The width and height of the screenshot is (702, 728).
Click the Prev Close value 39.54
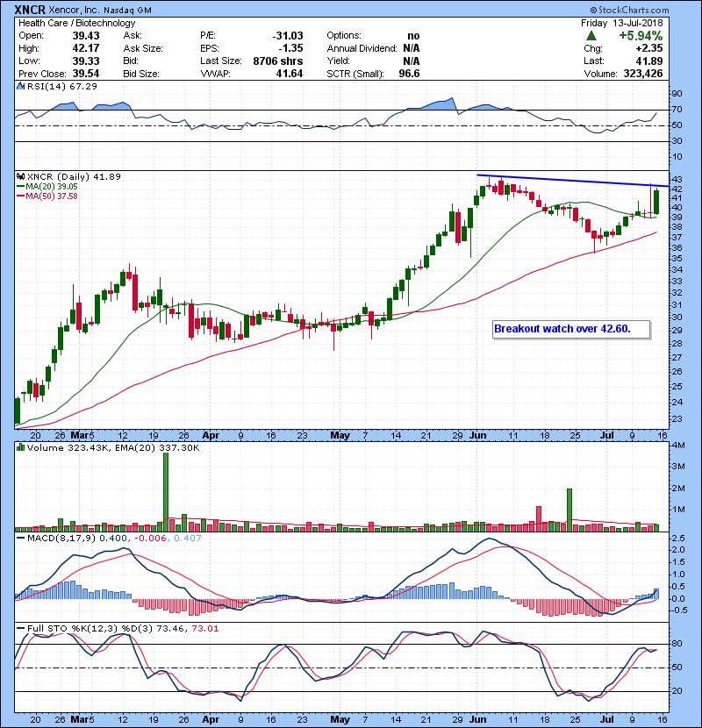click(86, 74)
